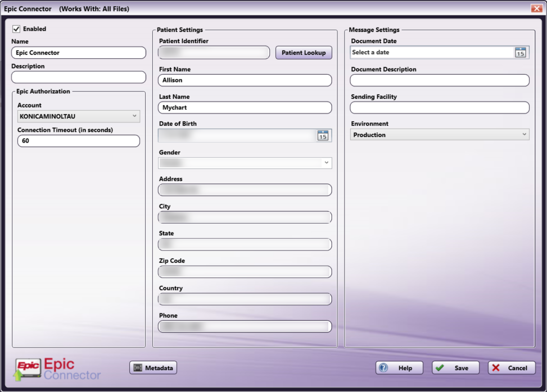Select the First Name field with Allison
The width and height of the screenshot is (547, 392).
pos(245,80)
